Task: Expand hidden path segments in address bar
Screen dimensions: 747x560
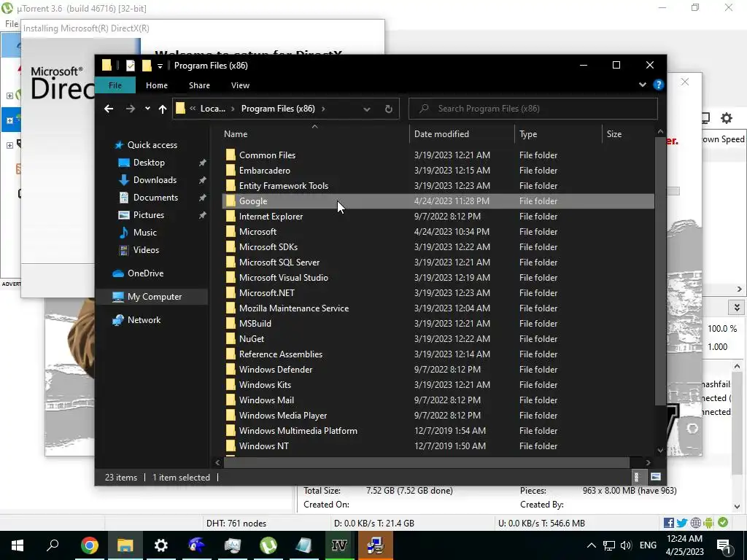Action: [x=193, y=109]
